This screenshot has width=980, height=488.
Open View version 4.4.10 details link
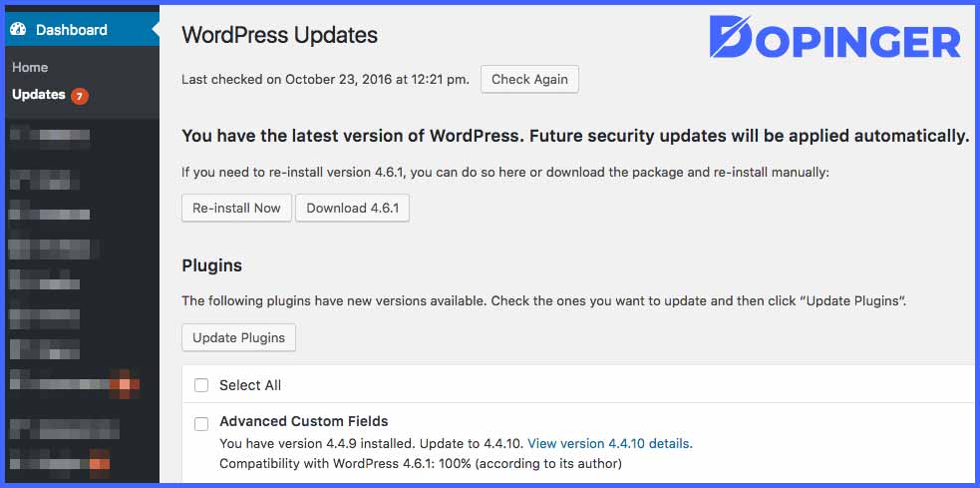[610, 443]
